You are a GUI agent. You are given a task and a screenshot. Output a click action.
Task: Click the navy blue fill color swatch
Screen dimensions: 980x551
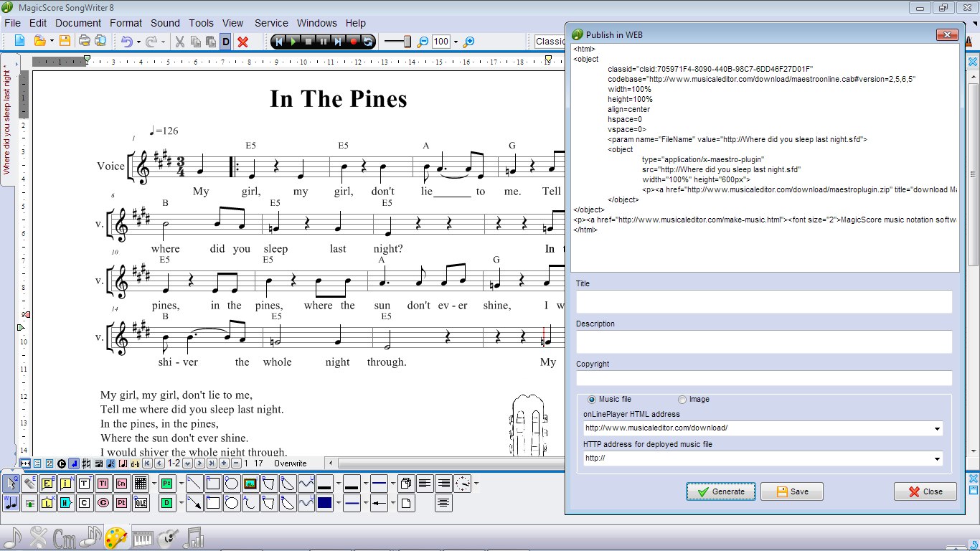point(324,502)
